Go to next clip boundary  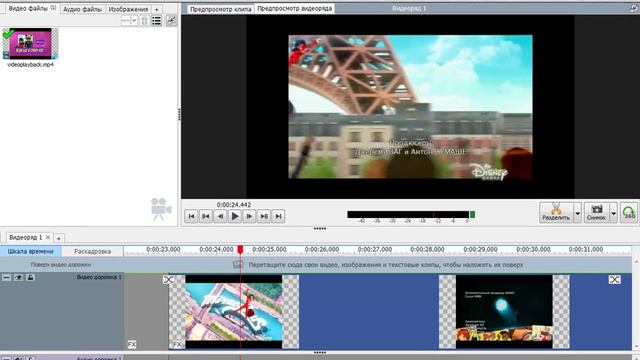point(264,216)
